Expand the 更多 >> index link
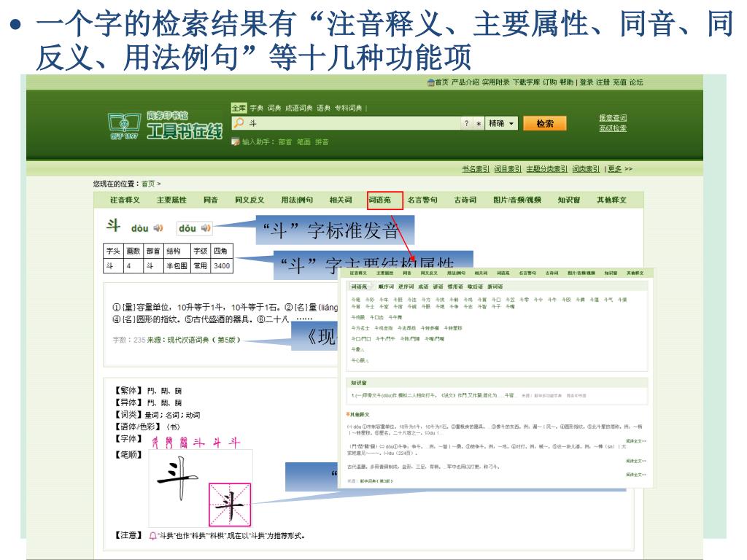747x560 pixels. tap(620, 169)
